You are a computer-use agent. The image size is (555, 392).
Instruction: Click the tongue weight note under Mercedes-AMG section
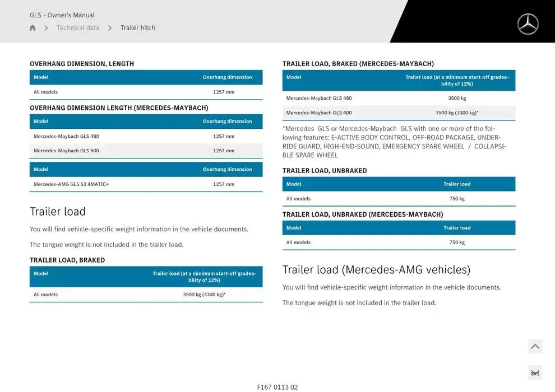(x=359, y=303)
